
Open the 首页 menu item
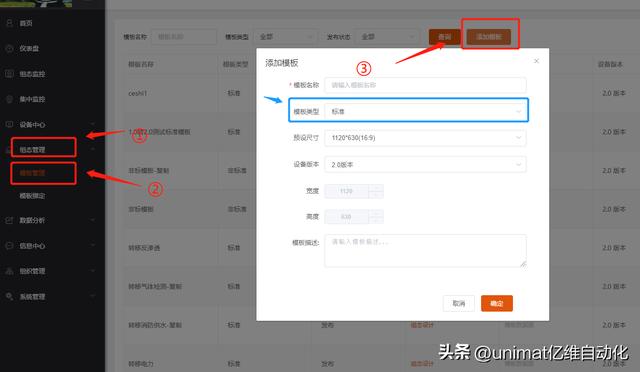tap(26, 23)
